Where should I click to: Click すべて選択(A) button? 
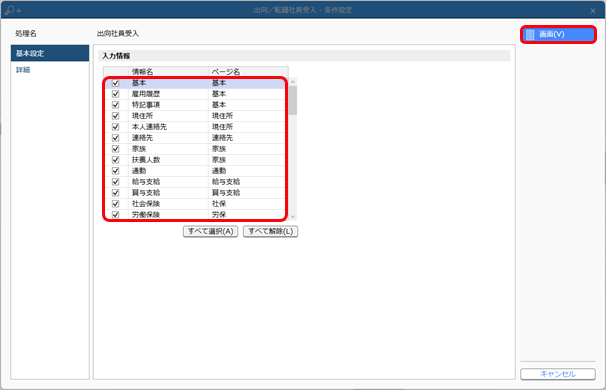click(210, 231)
